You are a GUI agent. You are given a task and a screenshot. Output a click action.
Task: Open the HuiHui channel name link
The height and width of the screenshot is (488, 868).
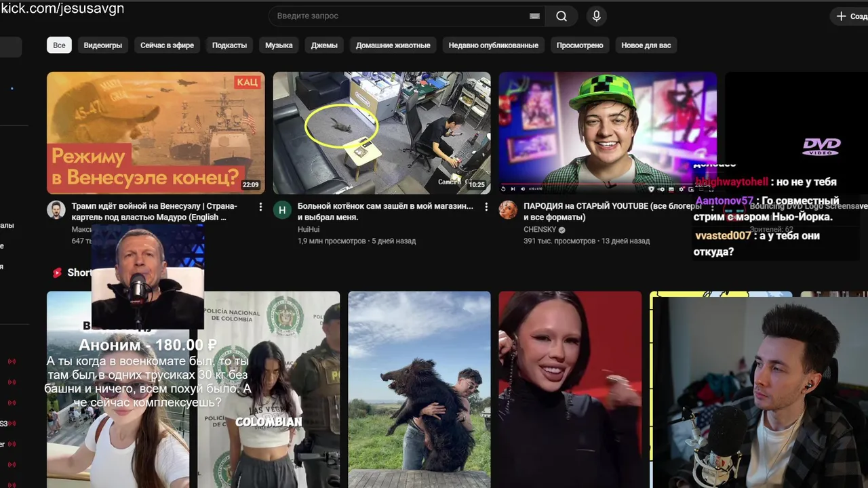pyautogui.click(x=309, y=230)
